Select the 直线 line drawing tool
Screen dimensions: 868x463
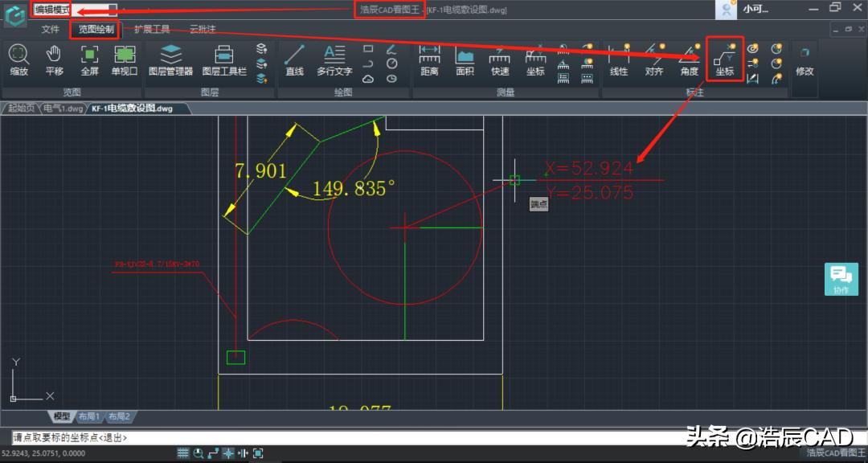(294, 60)
